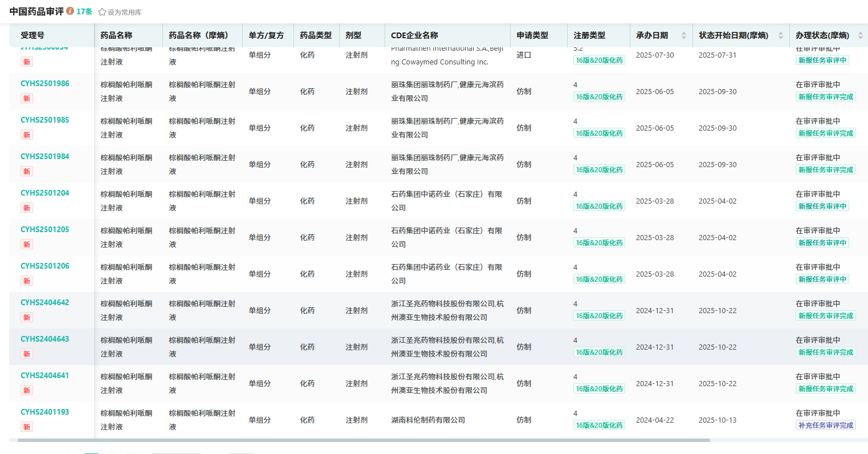Click the red 新 tag under CYHS2401193
Image resolution: width=868 pixels, height=454 pixels.
[x=27, y=427]
